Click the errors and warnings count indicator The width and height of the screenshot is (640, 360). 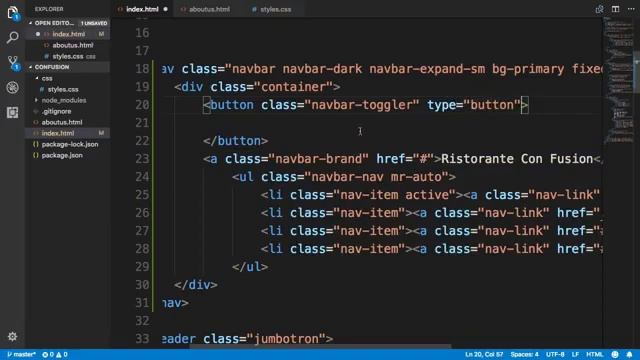tap(55, 354)
